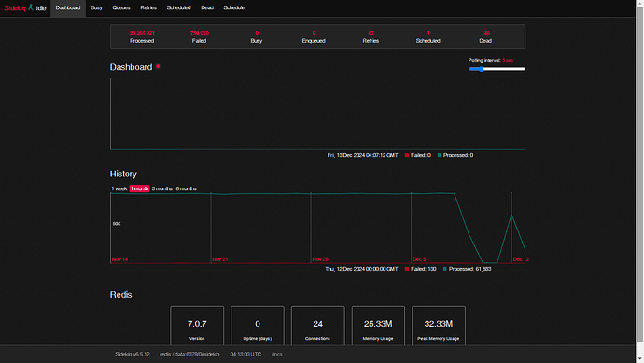Open the Dashboard tab
Image resolution: width=644 pixels, height=363 pixels.
click(x=68, y=7)
